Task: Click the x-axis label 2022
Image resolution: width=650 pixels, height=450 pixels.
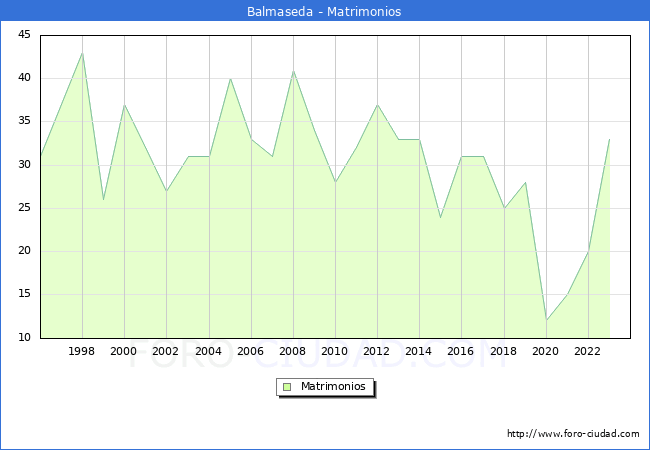Action: pos(587,351)
